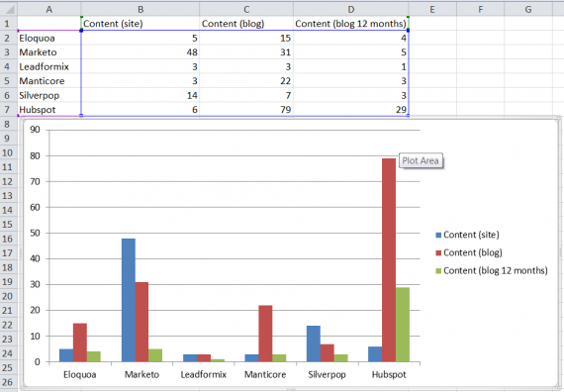The image size is (564, 392).
Task: Click cell C3 with value 31
Action: click(246, 52)
